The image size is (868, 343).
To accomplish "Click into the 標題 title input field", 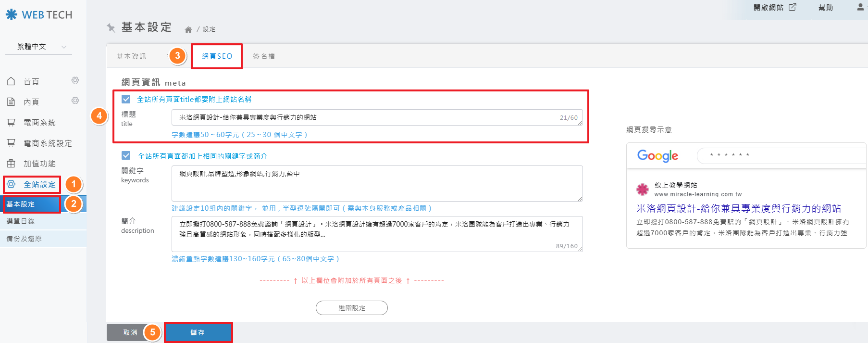I will point(365,117).
